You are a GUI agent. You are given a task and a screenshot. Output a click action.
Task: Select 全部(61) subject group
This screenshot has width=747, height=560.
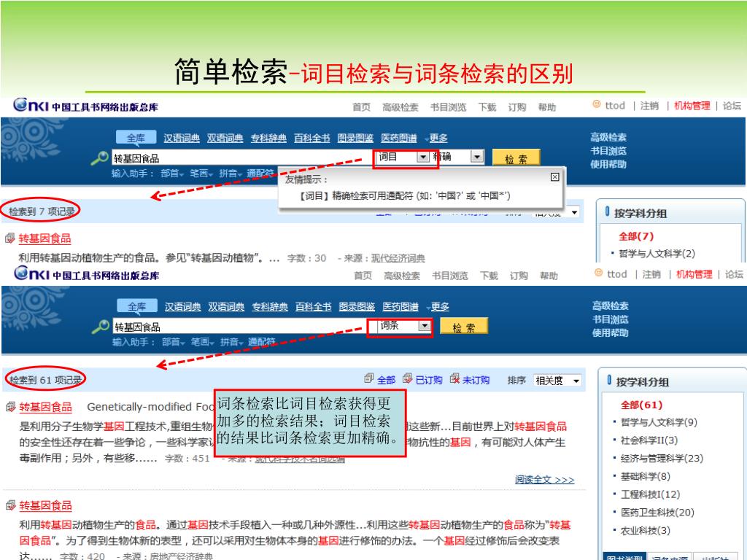[641, 405]
